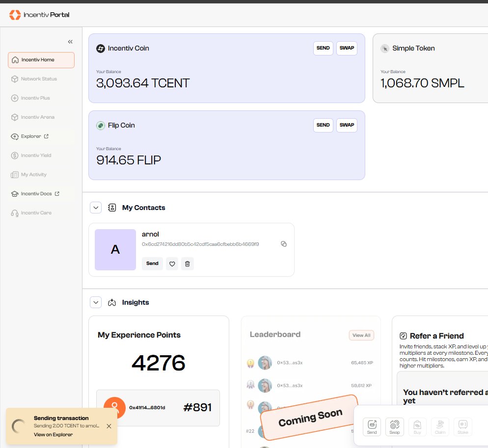
Task: Open Explorer from the sidebar eye icon
Action: [15, 136]
